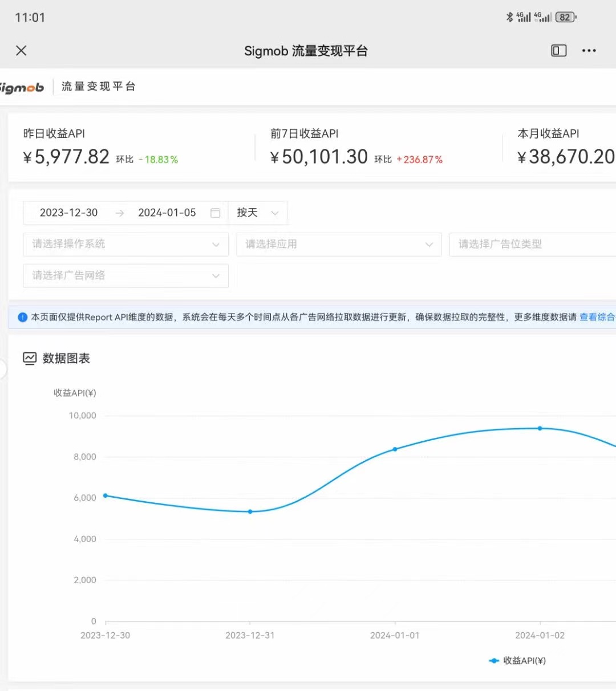The height and width of the screenshot is (691, 616).
Task: Click the 2023-12-31 data point on chart
Action: click(250, 511)
